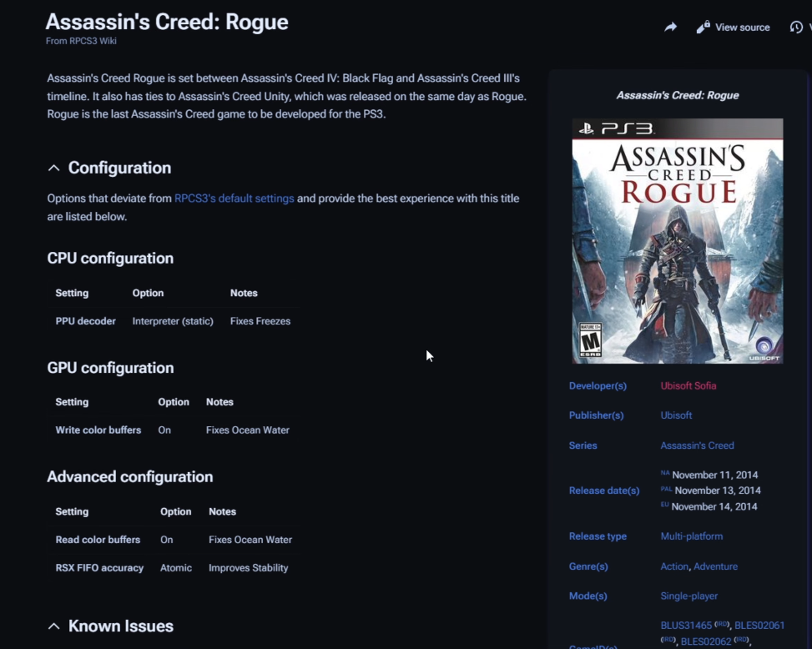Click the Developer(s) label in infobox
Viewport: 812px width, 649px height.
click(598, 385)
